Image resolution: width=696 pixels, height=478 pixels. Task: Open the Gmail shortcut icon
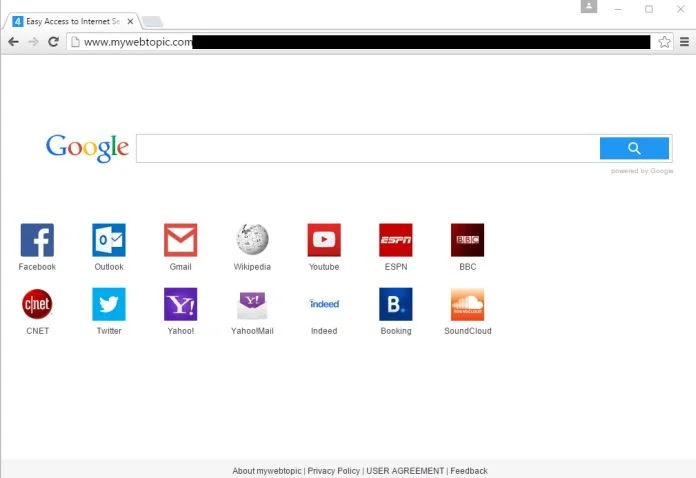(181, 240)
